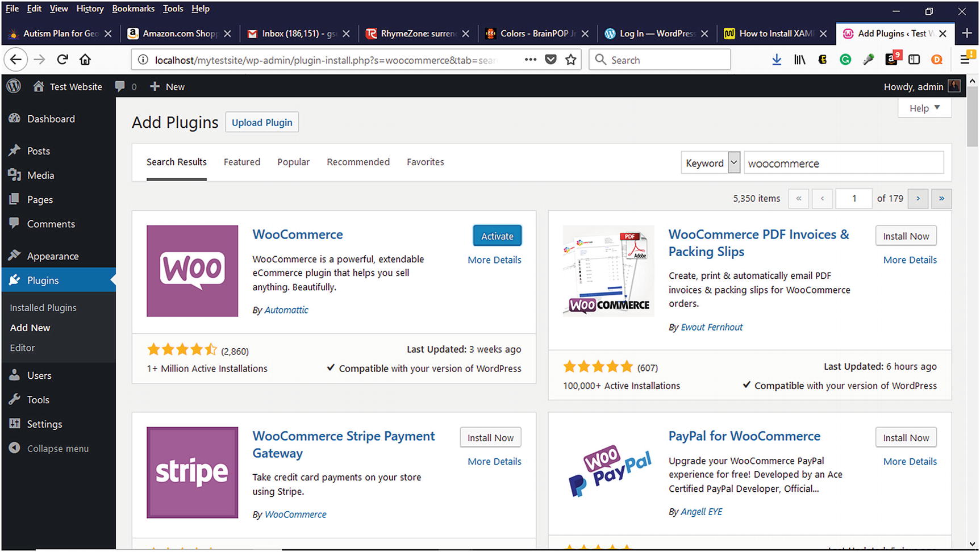
Task: Switch to the Popular plugins tab
Action: tap(293, 162)
